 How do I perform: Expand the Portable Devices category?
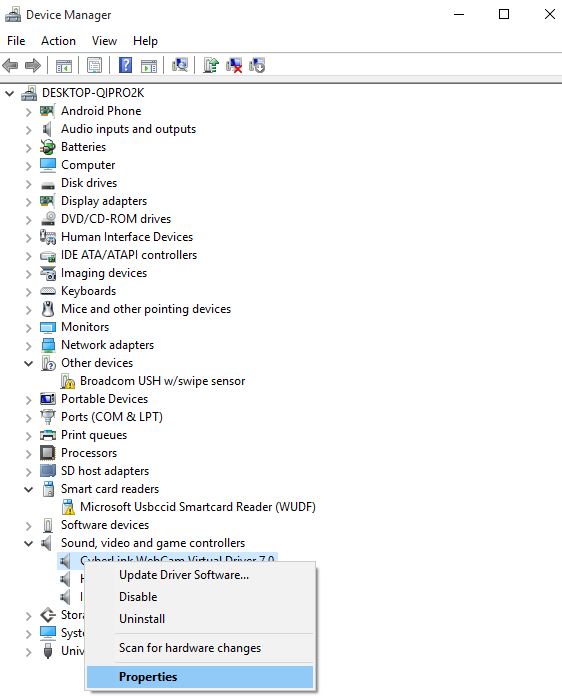28,400
